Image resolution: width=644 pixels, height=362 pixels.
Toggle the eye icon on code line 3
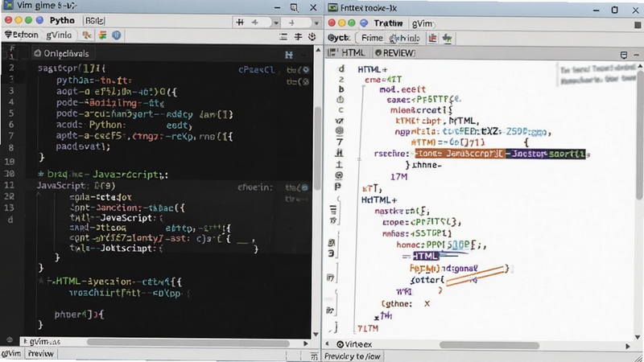click(306, 82)
